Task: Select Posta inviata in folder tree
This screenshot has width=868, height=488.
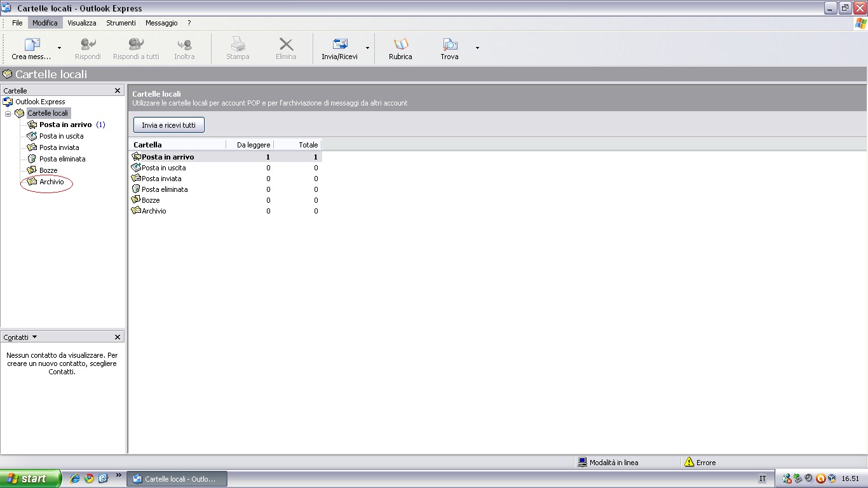Action: pyautogui.click(x=59, y=147)
